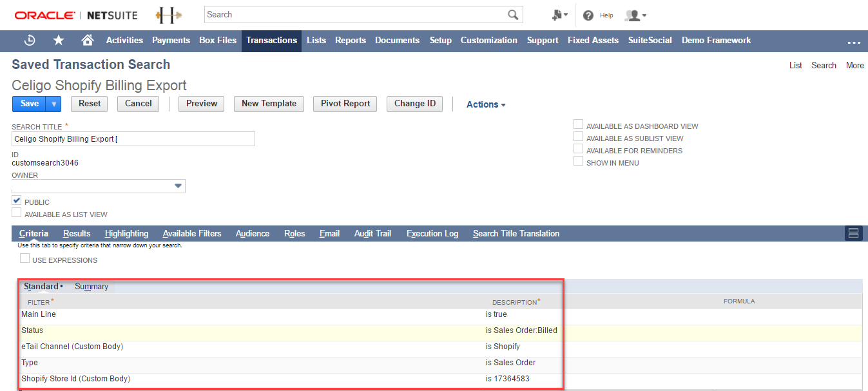Screen dimensions: 868x391
Task: Open the Documents menu
Action: pos(397,40)
